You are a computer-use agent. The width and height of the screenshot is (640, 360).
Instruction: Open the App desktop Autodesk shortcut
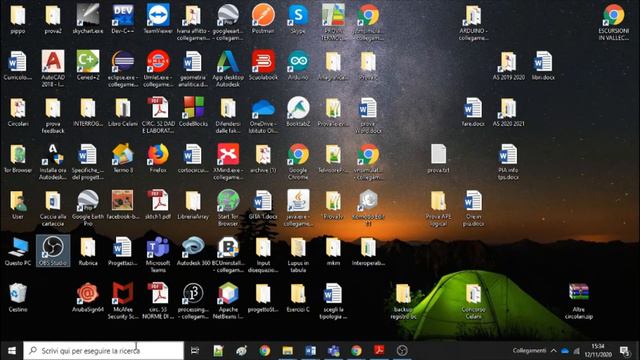point(228,69)
